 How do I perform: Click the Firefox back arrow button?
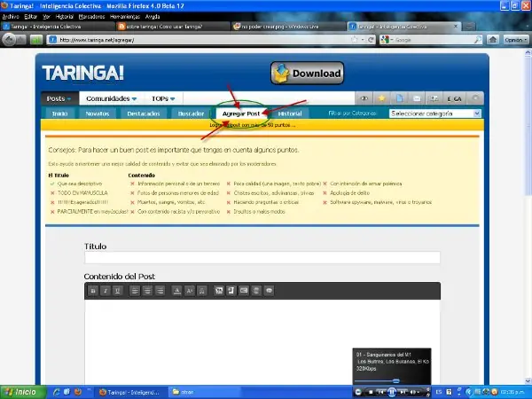pyautogui.click(x=10, y=40)
